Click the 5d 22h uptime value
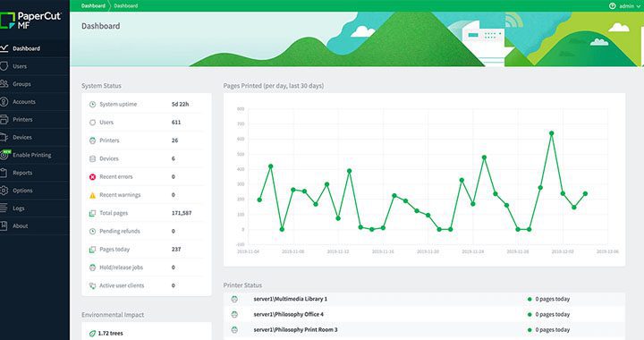This screenshot has width=644, height=340. pos(181,105)
